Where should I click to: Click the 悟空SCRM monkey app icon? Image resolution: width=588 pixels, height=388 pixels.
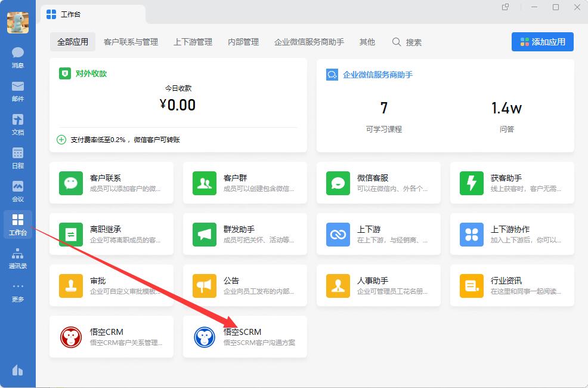pyautogui.click(x=205, y=337)
